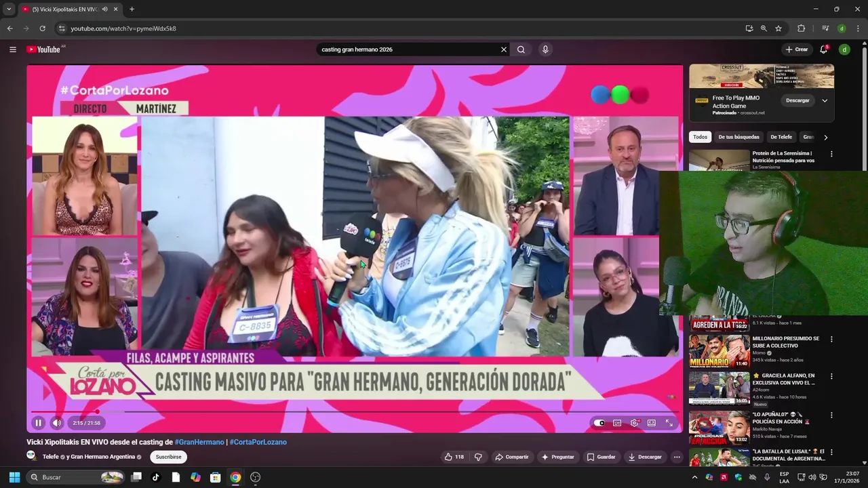Screen dimensions: 868x488
Task: Click the Crear button
Action: 797,49
